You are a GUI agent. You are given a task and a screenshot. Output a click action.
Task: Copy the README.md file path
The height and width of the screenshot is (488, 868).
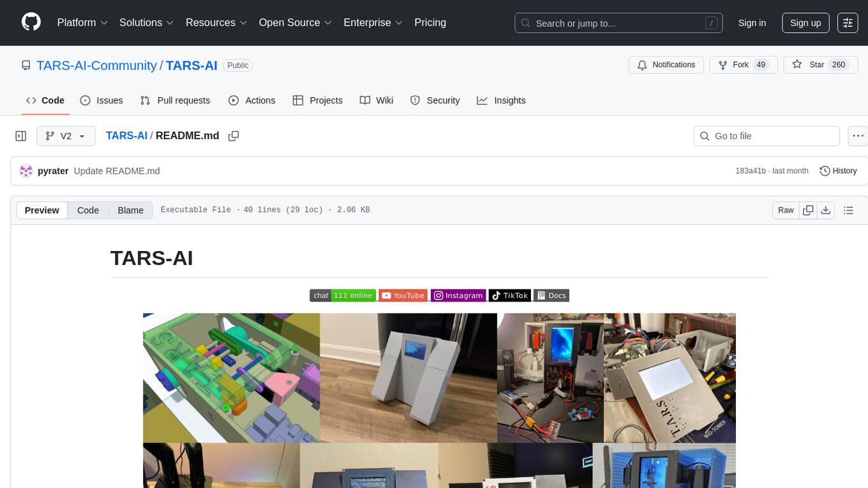pyautogui.click(x=234, y=136)
